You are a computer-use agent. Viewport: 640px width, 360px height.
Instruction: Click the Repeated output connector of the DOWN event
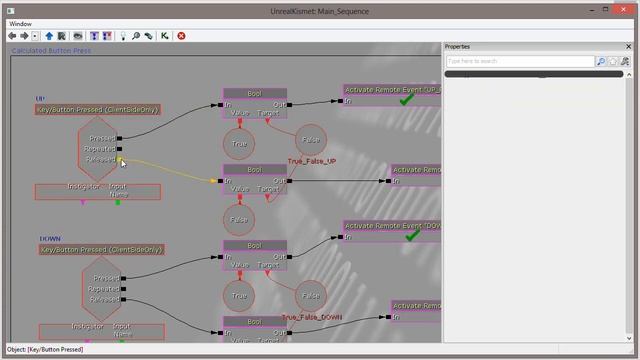(x=123, y=289)
